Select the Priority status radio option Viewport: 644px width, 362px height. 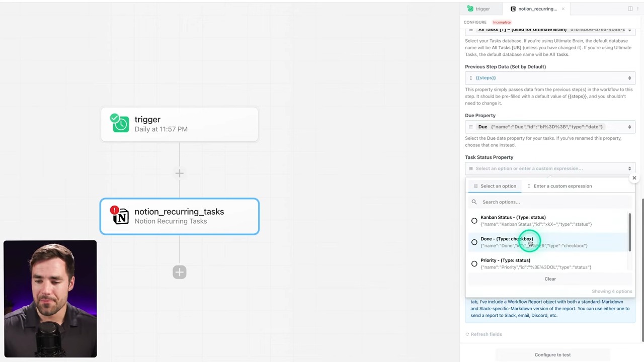[474, 264]
